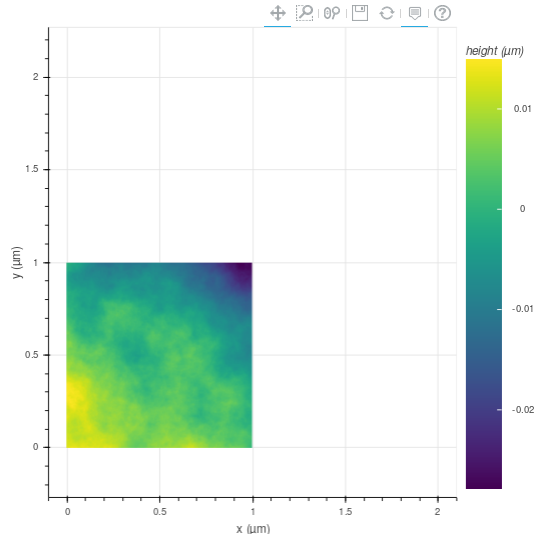Click the 'x (µm)' axis label
Screen dimensions: 538x534
click(253, 528)
